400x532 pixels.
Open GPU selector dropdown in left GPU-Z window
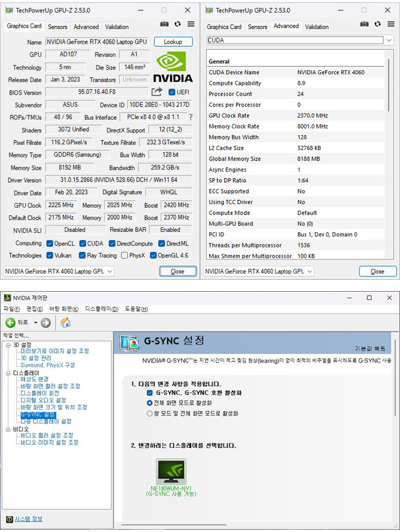(x=110, y=272)
